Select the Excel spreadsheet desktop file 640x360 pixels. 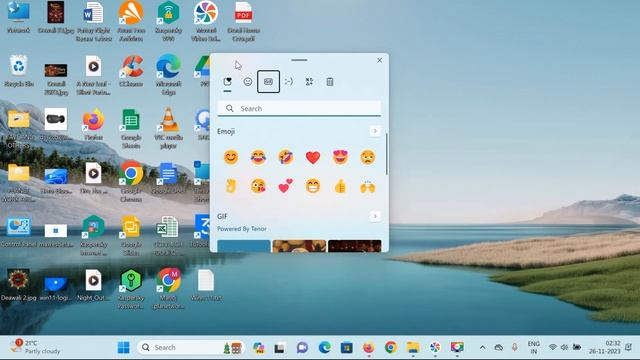(169, 236)
